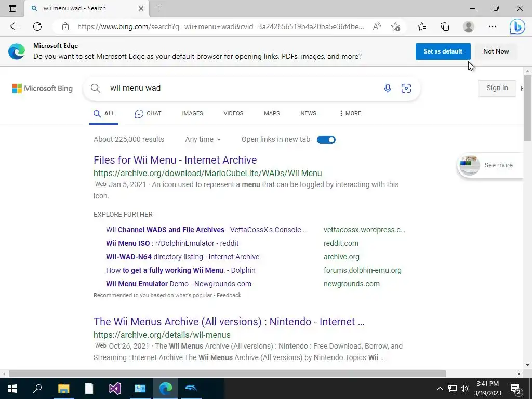This screenshot has height=399, width=532.
Task: Open visual search camera icon
Action: (x=406, y=88)
